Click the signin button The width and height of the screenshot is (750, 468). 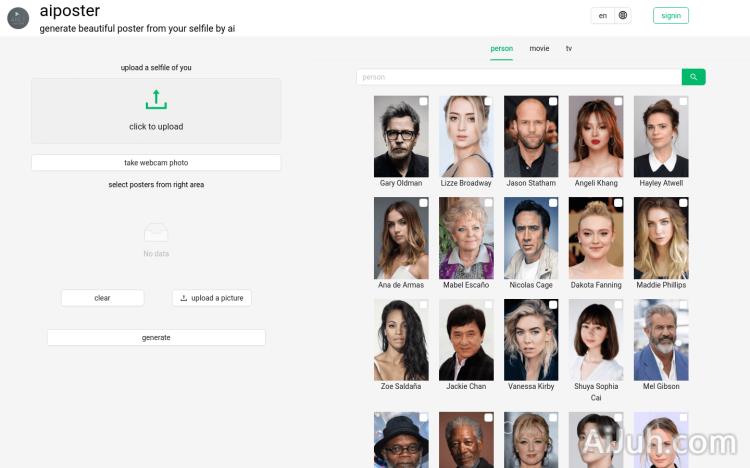coord(670,15)
